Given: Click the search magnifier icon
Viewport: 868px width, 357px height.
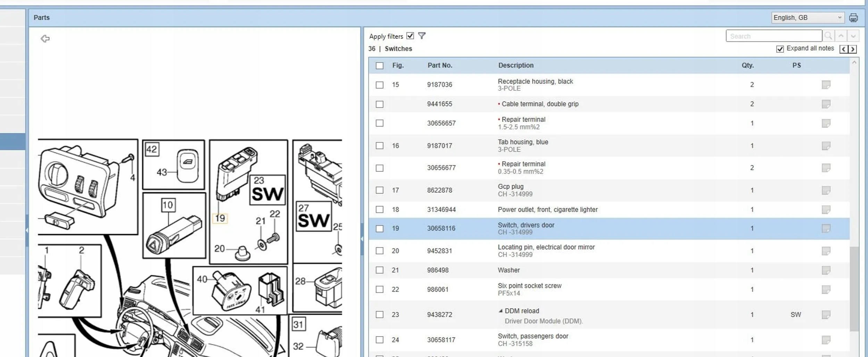Looking at the screenshot, I should (x=828, y=36).
